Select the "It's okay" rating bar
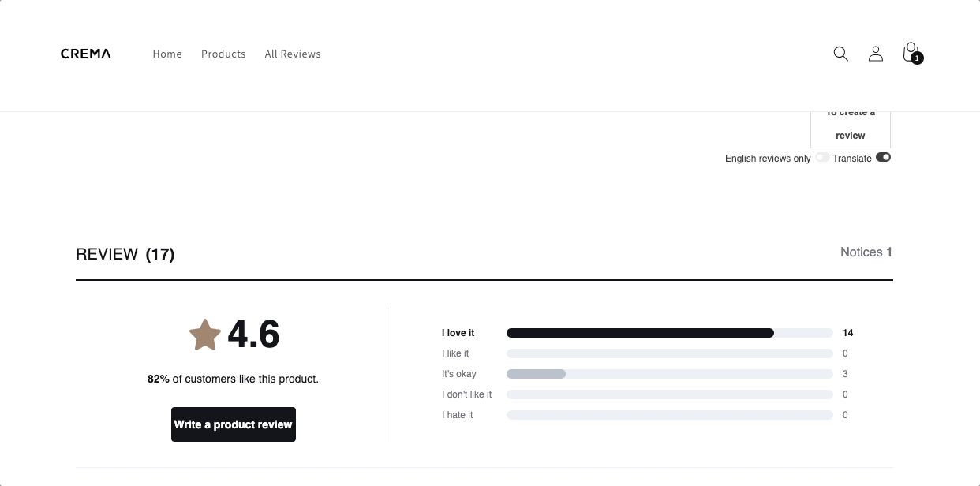The height and width of the screenshot is (486, 980). (x=669, y=374)
